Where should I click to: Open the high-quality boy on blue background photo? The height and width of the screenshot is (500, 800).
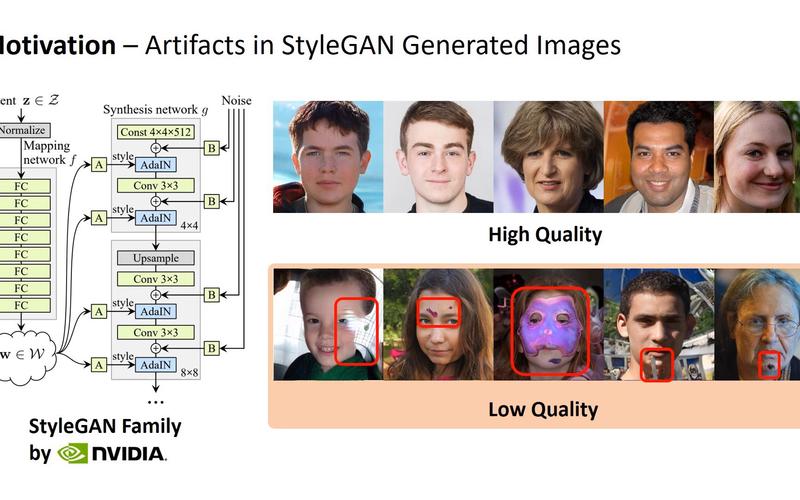coord(328,157)
